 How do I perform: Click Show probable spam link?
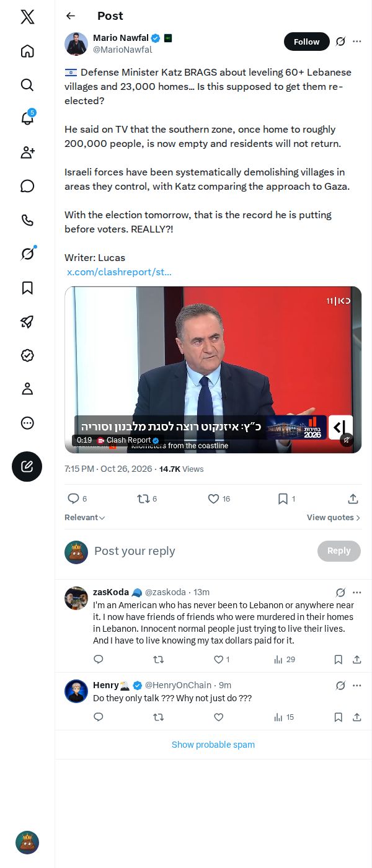pyautogui.click(x=213, y=745)
